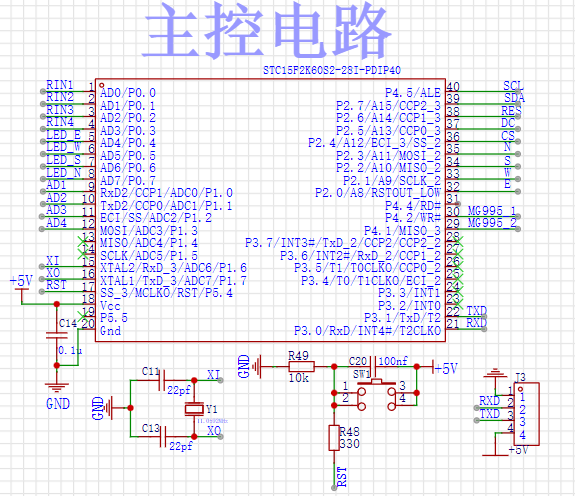
Task: Select connector J3 body
Action: click(526, 414)
